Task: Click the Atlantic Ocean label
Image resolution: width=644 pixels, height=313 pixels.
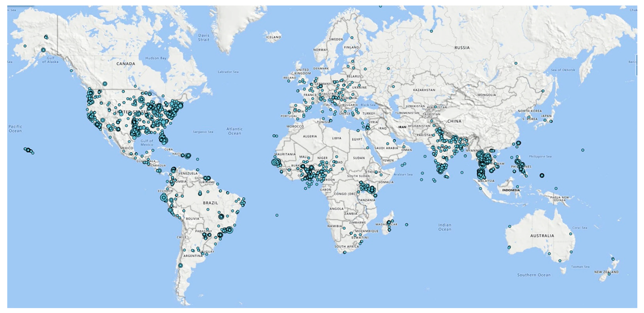Action: (234, 131)
